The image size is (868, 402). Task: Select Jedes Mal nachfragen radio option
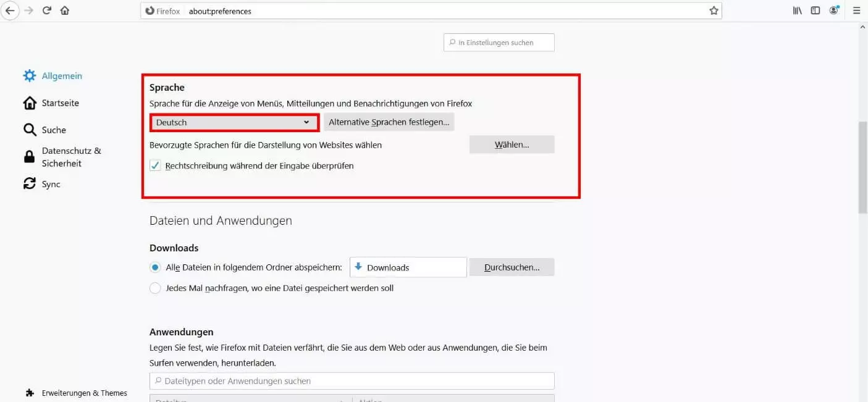(155, 288)
